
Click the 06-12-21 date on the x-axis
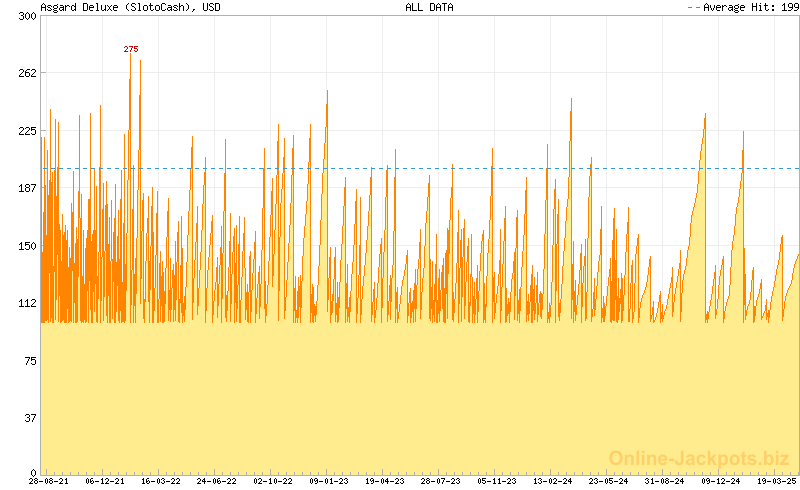pyautogui.click(x=105, y=481)
